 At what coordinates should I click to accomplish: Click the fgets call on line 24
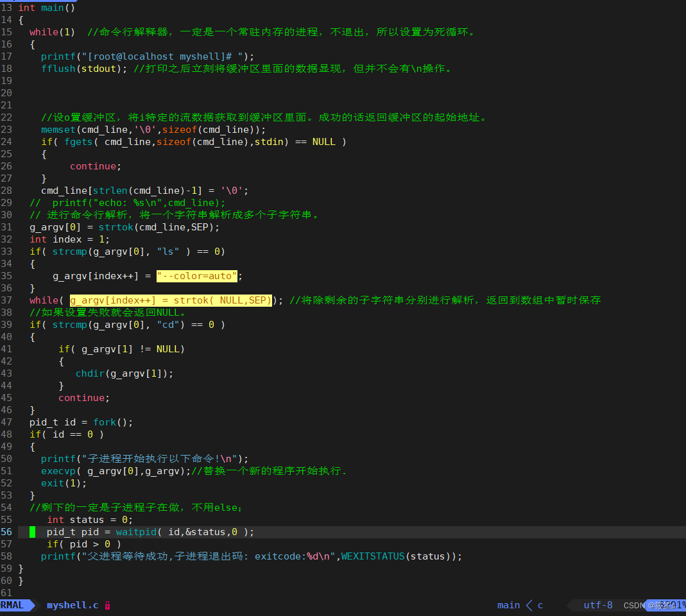coord(176,142)
